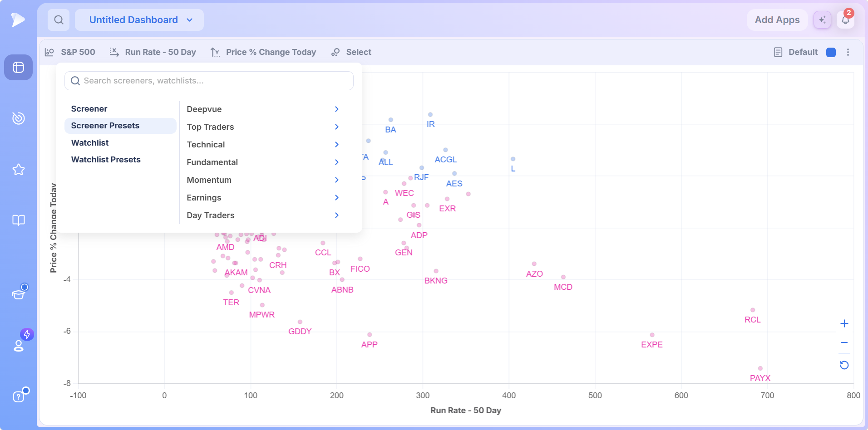Viewport: 868px width, 430px height.
Task: Open the graduation cap learning icon
Action: click(18, 294)
